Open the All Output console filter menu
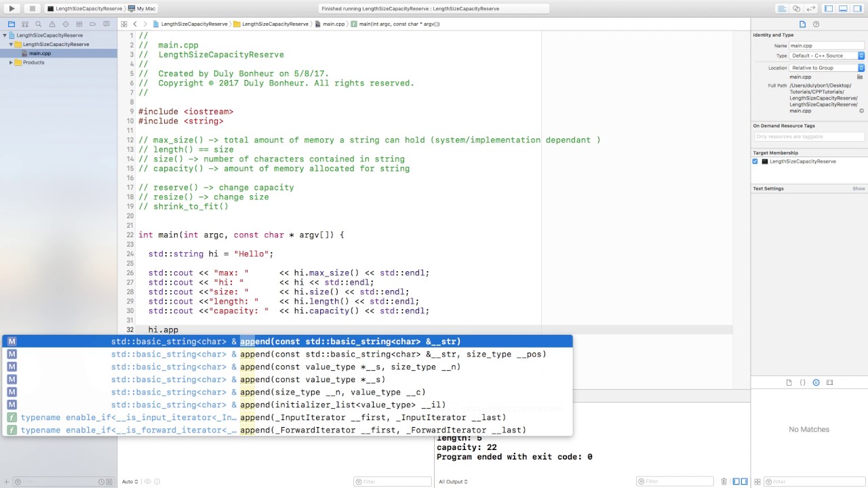This screenshot has height=488, width=868. pos(453,482)
